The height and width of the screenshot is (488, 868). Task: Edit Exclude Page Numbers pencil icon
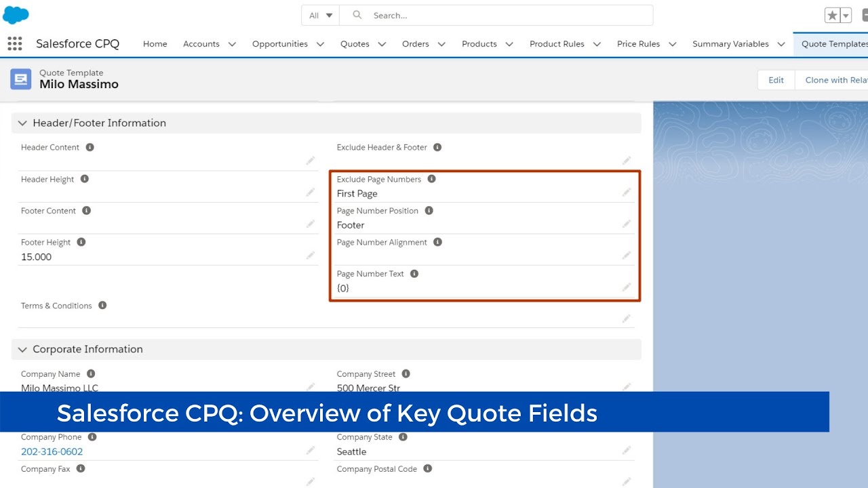pos(627,192)
